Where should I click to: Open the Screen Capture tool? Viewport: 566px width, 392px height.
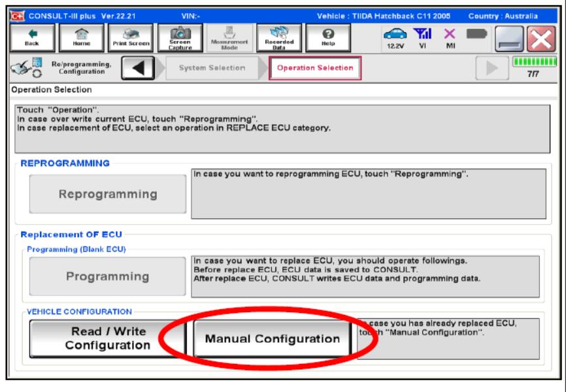180,38
